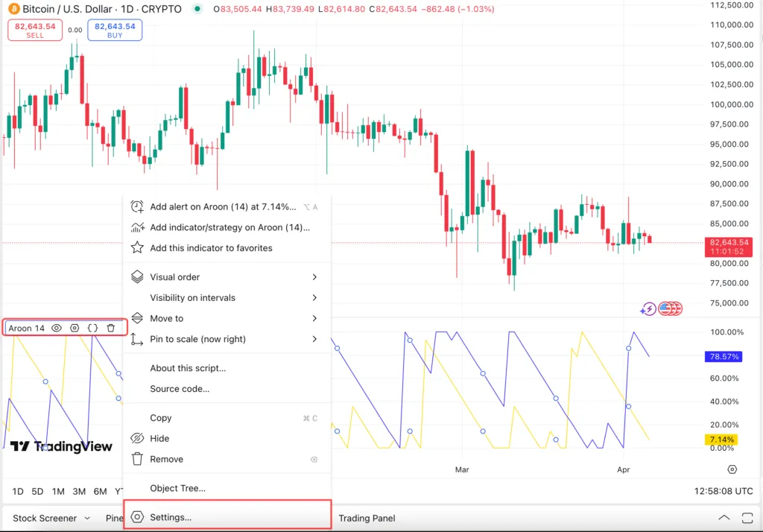The image size is (763, 532).
Task: Click the blue 78.57% Aroon value label
Action: tap(721, 357)
